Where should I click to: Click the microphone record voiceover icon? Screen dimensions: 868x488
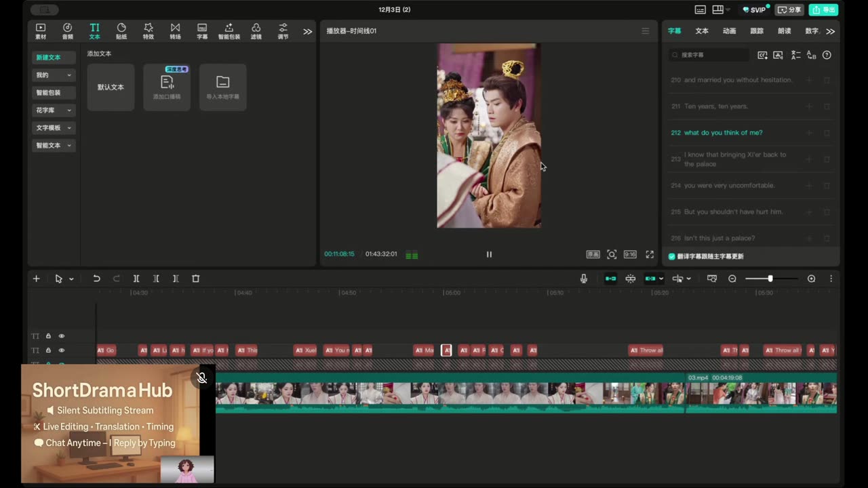tap(584, 279)
